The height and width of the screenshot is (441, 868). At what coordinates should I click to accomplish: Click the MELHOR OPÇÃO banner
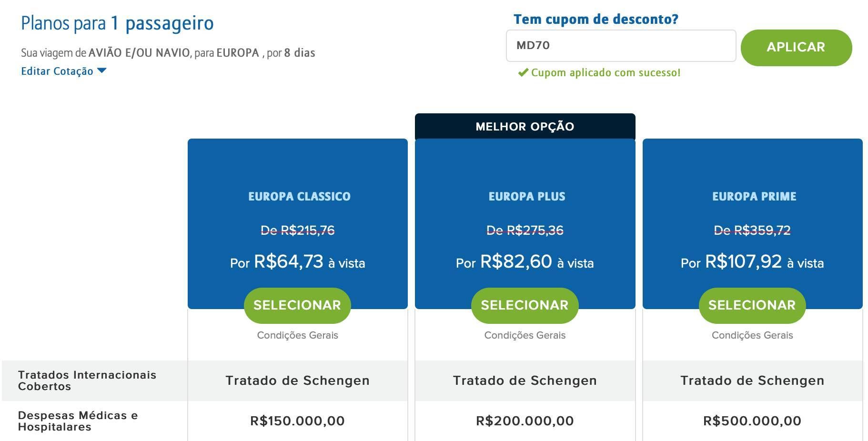[525, 127]
